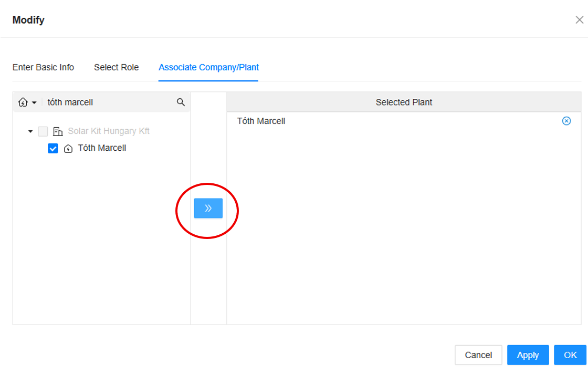Click the double-arrow move to selected button
588x374 pixels.
208,209
